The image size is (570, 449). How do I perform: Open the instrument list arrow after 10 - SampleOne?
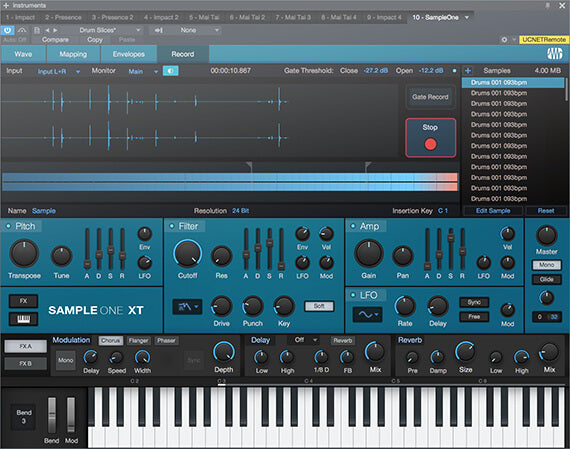[x=467, y=17]
